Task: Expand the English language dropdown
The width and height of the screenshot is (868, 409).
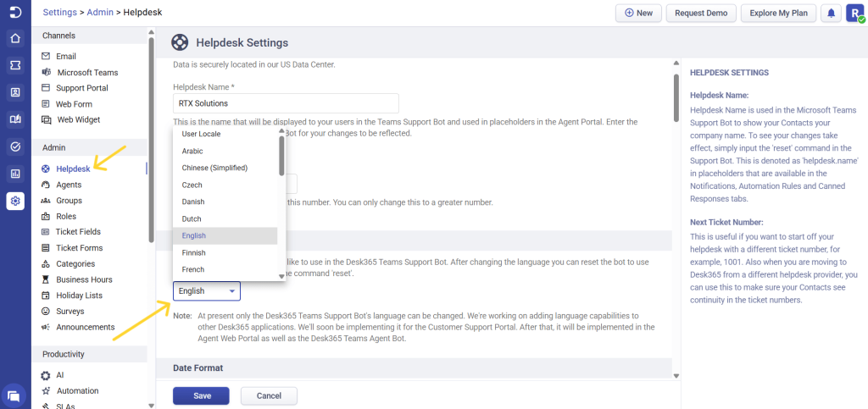Action: [207, 291]
